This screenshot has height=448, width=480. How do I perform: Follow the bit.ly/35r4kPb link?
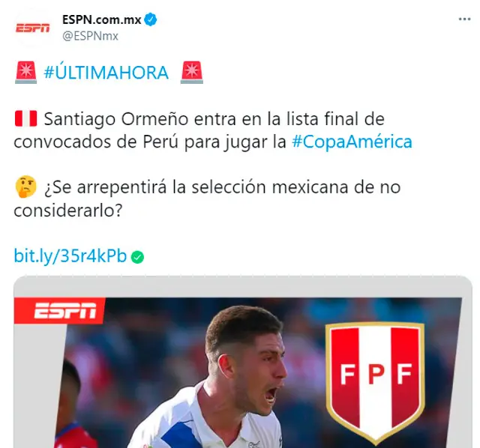[x=70, y=255]
